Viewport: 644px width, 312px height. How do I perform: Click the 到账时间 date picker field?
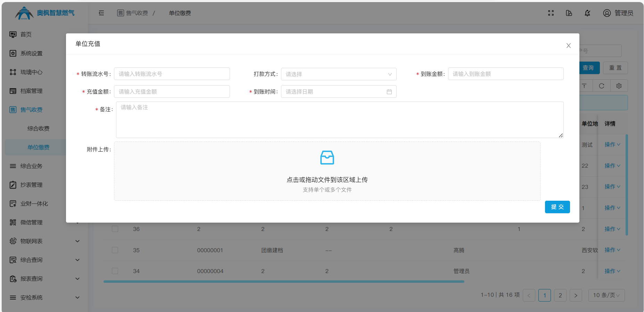(x=339, y=91)
